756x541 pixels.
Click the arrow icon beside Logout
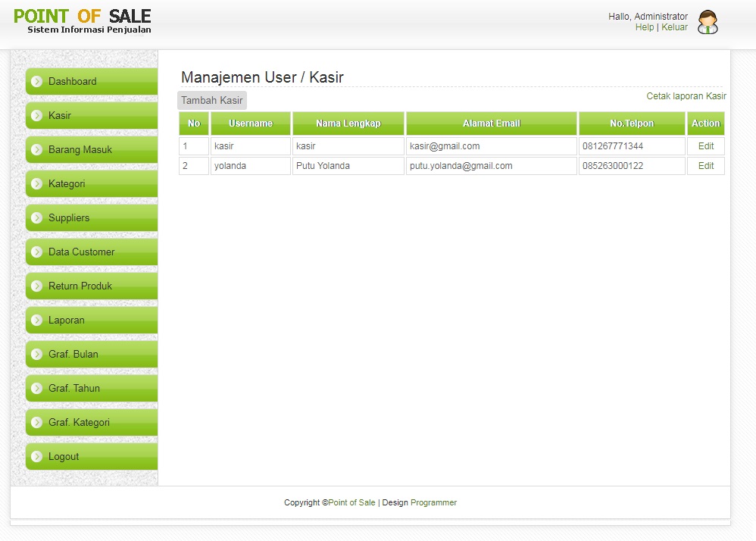[x=37, y=456]
